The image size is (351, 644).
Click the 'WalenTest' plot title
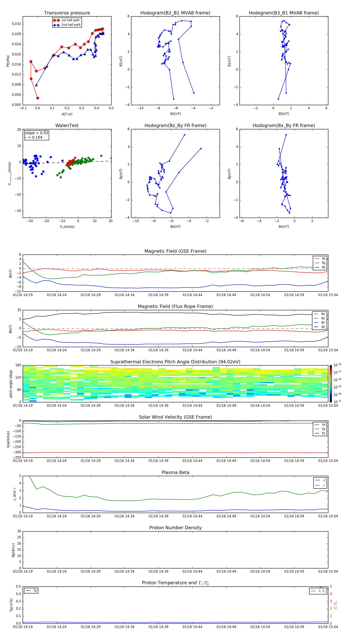coord(67,125)
